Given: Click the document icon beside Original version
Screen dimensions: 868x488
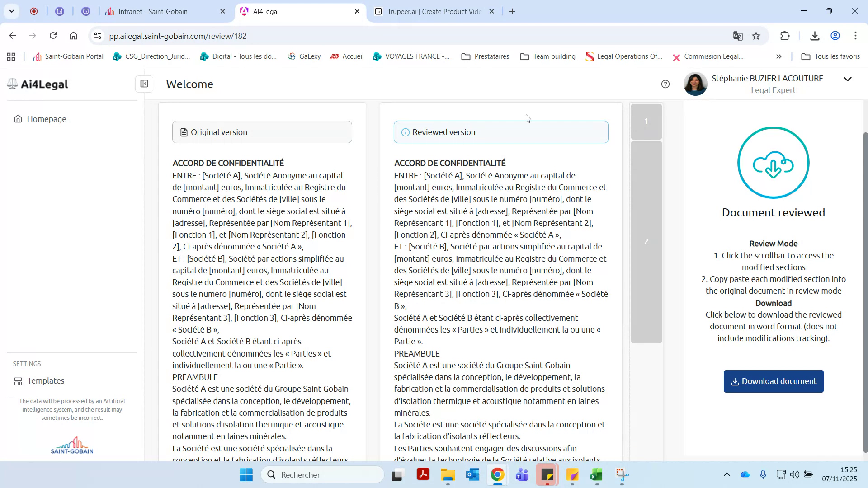Looking at the screenshot, I should pos(184,132).
